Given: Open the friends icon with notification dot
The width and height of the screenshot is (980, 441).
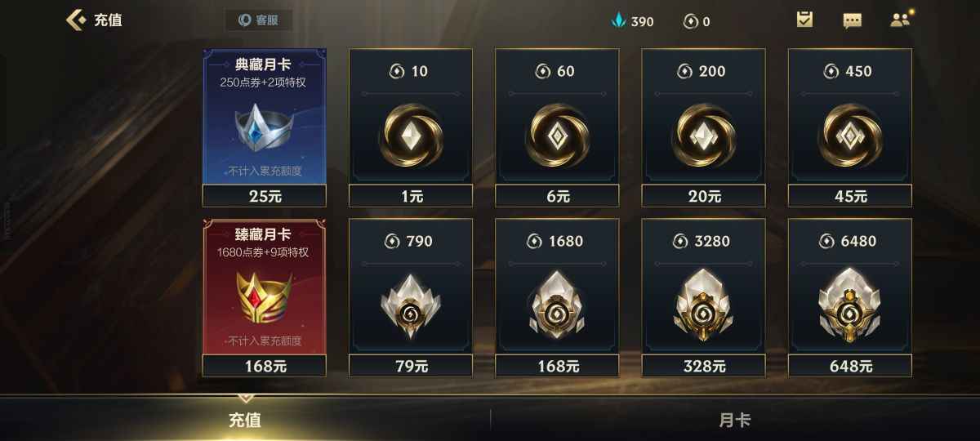Looking at the screenshot, I should pos(900,20).
